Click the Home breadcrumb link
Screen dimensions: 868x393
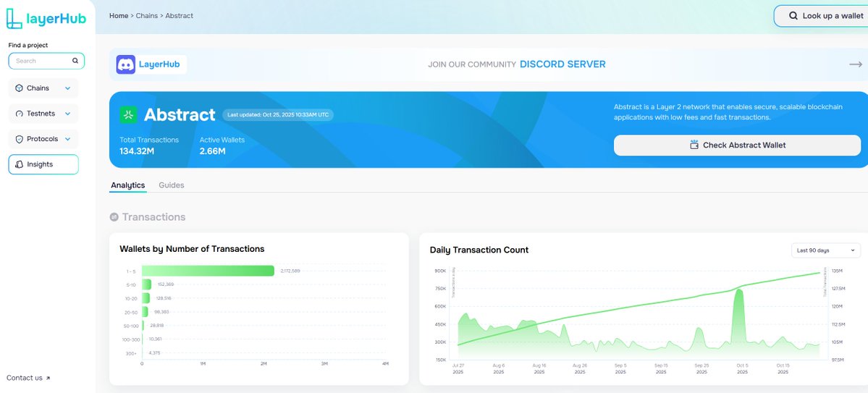point(118,15)
